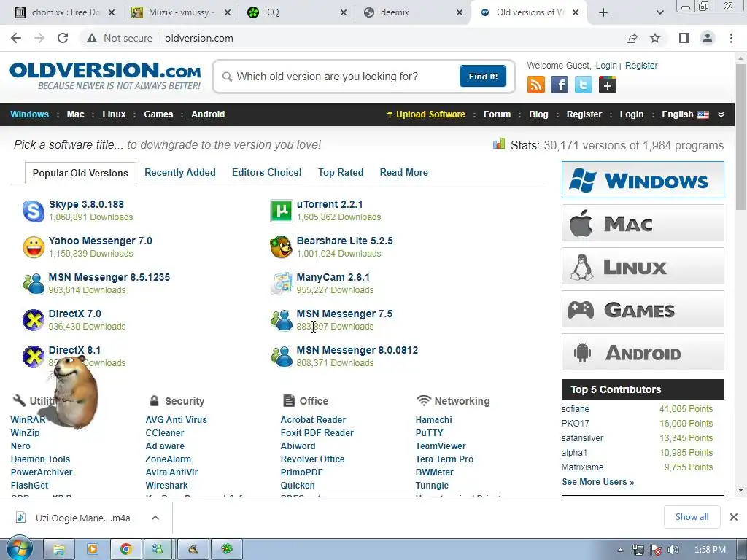Click the Bearshare Lite bear icon

point(281,247)
